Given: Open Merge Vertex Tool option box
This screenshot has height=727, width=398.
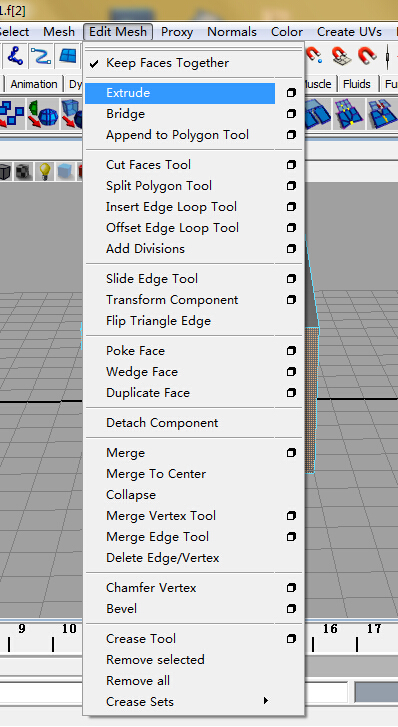Looking at the screenshot, I should (x=291, y=516).
